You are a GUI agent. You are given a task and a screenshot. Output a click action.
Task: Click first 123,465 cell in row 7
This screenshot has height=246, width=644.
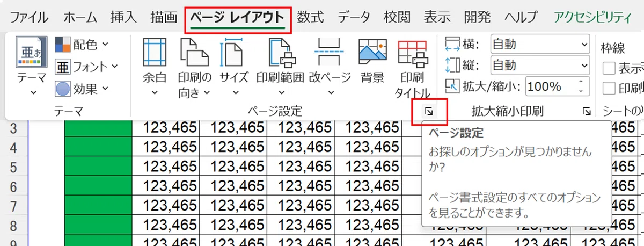coord(165,206)
